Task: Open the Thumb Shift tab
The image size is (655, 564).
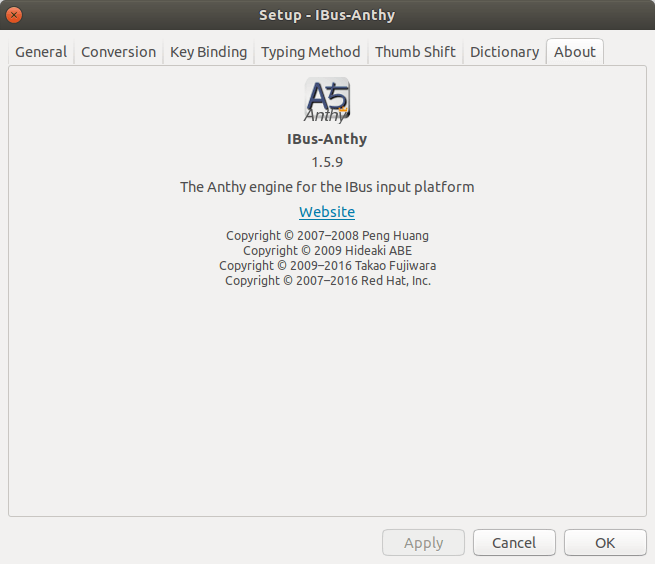Action: pyautogui.click(x=415, y=52)
